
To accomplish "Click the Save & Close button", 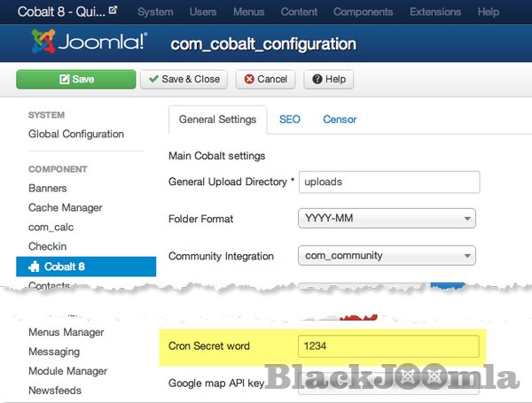I will tap(183, 79).
